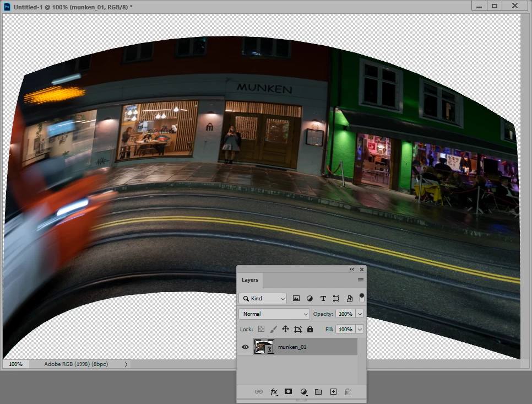
Task: Create new adjustment layer icon
Action: click(x=304, y=392)
